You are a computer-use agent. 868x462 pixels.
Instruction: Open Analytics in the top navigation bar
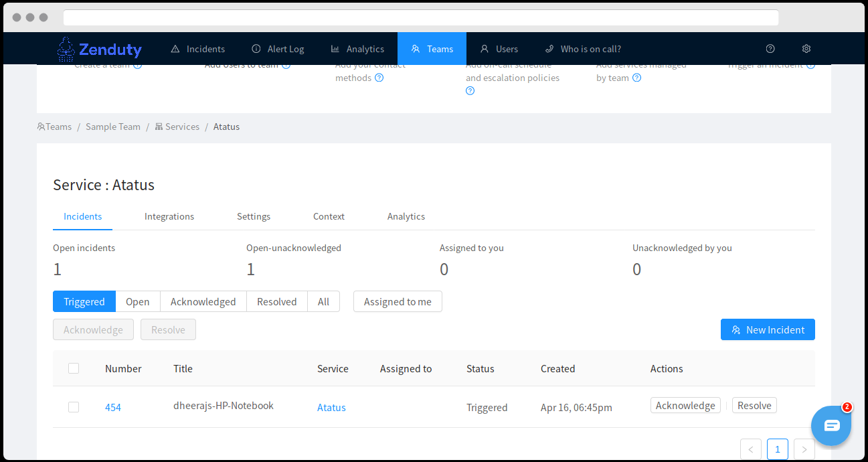pyautogui.click(x=357, y=49)
